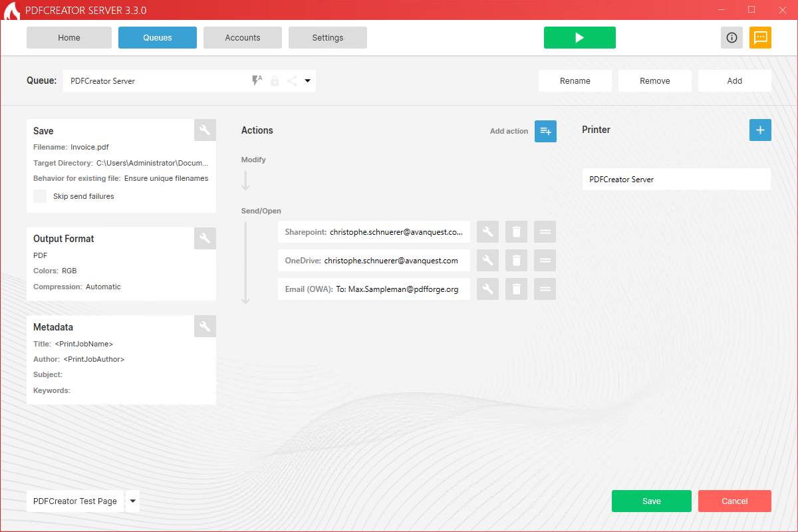This screenshot has width=798, height=532.
Task: Click the <PrintJobAuthor> author value
Action: click(94, 359)
